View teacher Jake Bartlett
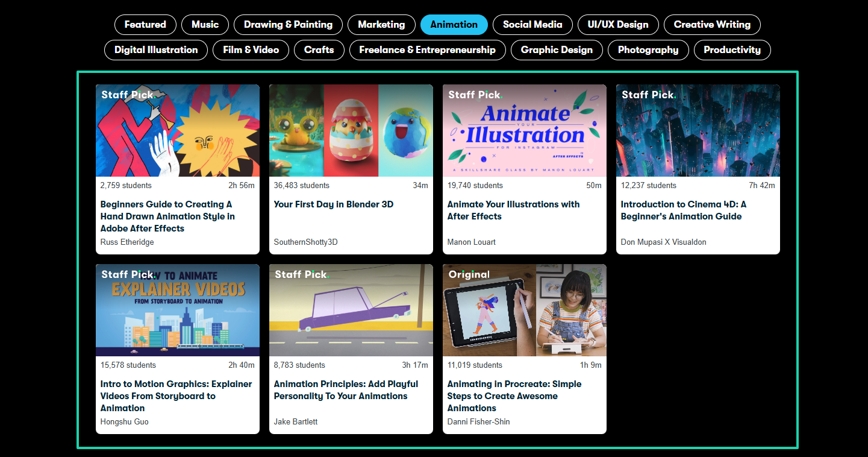The width and height of the screenshot is (868, 457). (x=295, y=421)
